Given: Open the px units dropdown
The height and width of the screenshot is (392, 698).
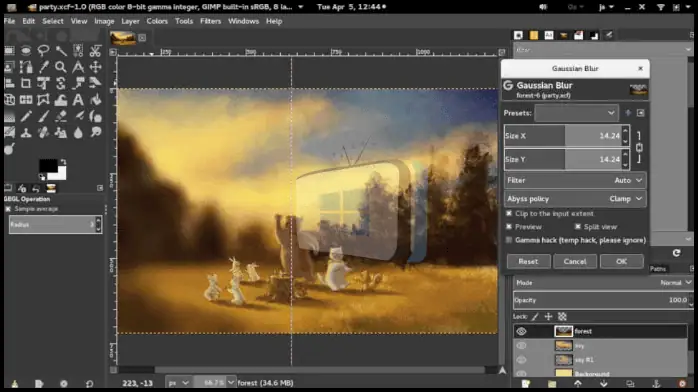Looking at the screenshot, I should pos(178,383).
